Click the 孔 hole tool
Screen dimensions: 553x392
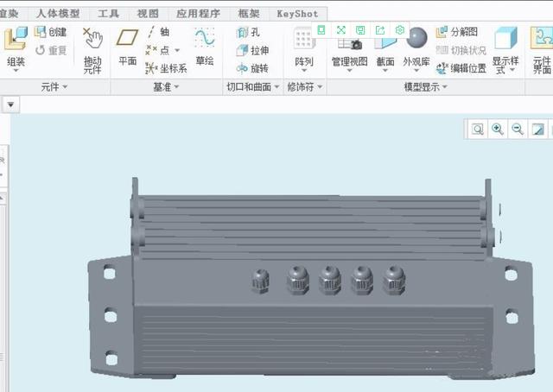click(x=248, y=33)
